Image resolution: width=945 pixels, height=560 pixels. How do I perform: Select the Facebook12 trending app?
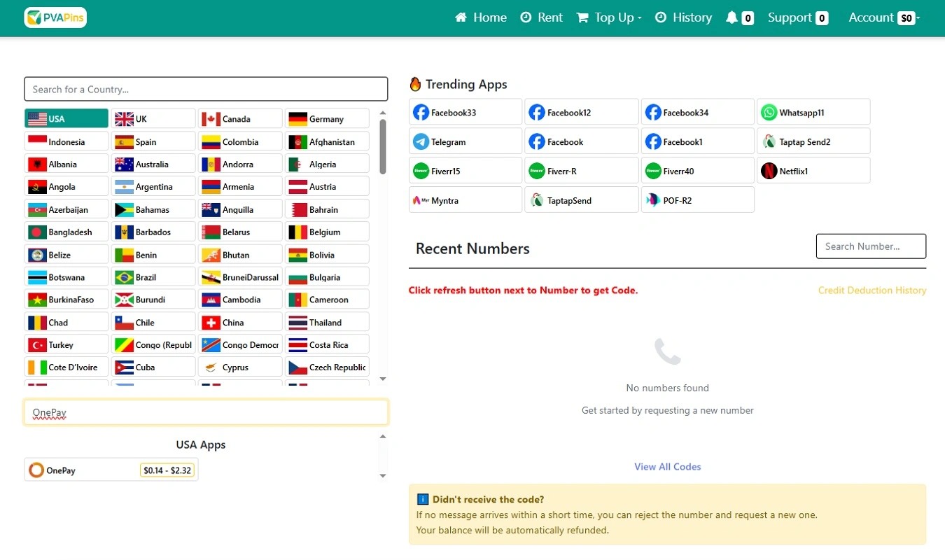(582, 112)
